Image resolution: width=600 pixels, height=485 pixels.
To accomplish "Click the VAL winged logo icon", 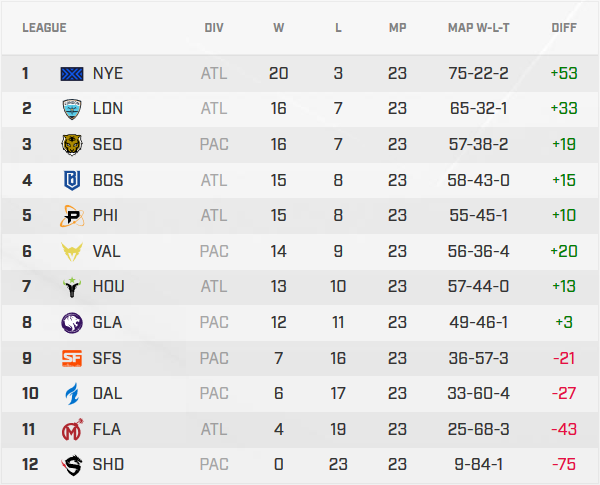I will 73,252.
